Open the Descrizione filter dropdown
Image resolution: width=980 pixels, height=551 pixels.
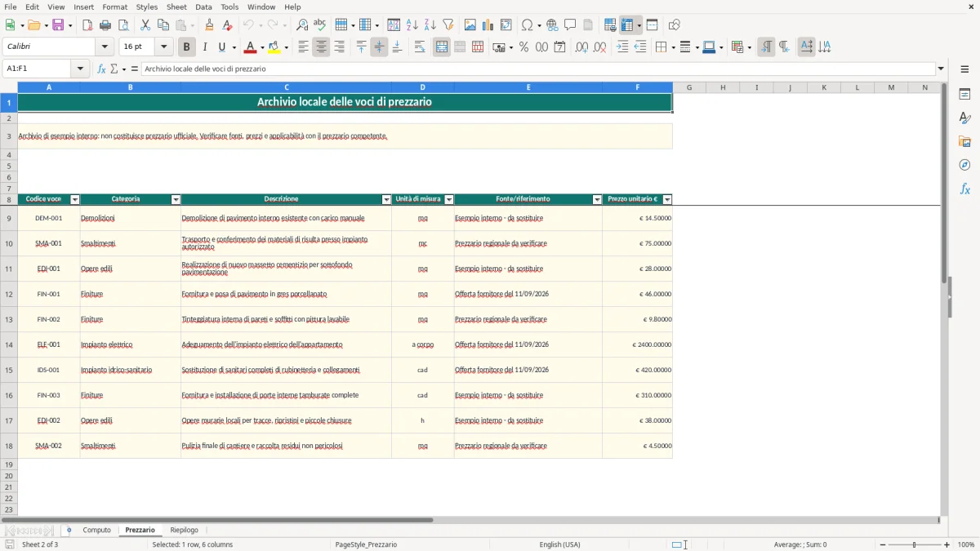coord(387,199)
